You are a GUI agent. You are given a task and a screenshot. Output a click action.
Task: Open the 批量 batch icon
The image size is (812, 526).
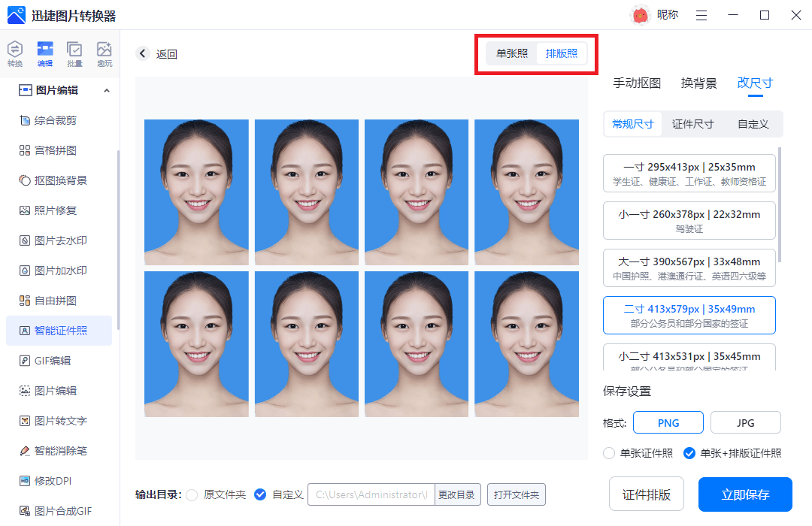[74, 54]
